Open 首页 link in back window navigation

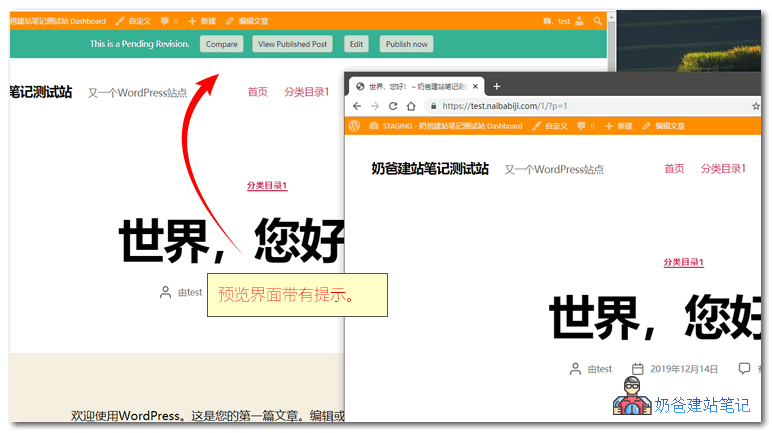coord(257,92)
